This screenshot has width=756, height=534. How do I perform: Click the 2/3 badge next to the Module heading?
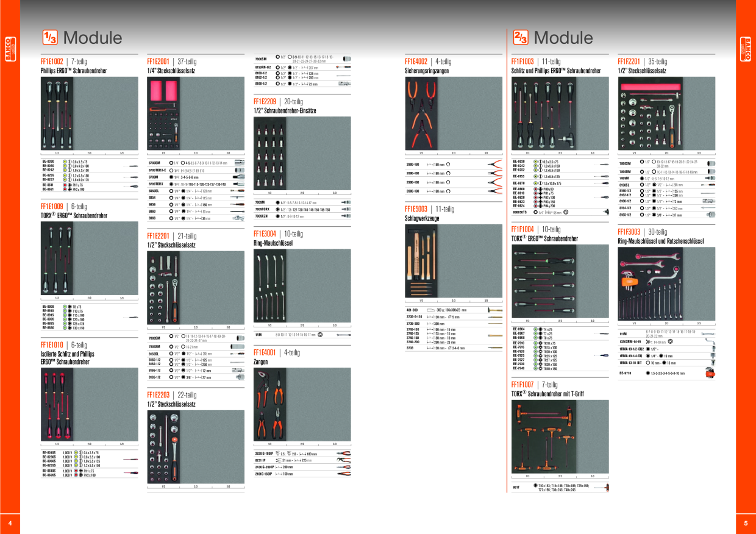(521, 37)
